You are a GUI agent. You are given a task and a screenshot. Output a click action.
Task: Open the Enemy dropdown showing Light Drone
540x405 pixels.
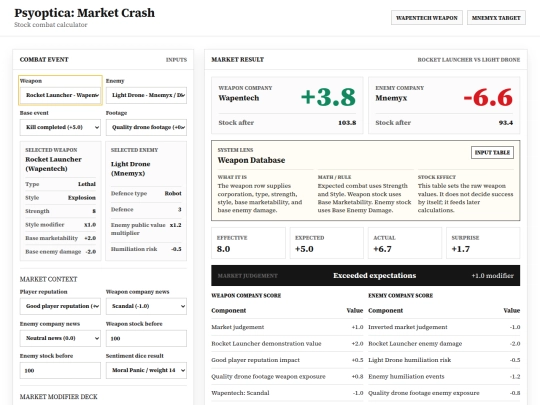tap(146, 95)
